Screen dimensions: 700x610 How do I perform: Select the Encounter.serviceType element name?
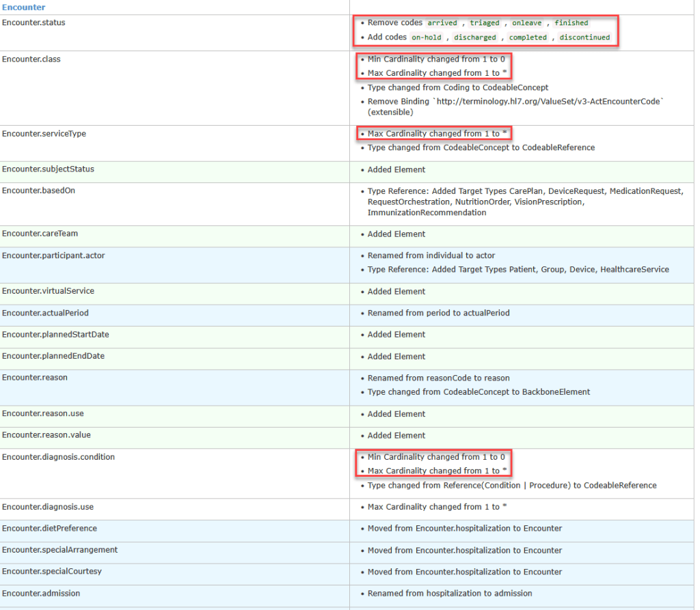click(x=44, y=133)
